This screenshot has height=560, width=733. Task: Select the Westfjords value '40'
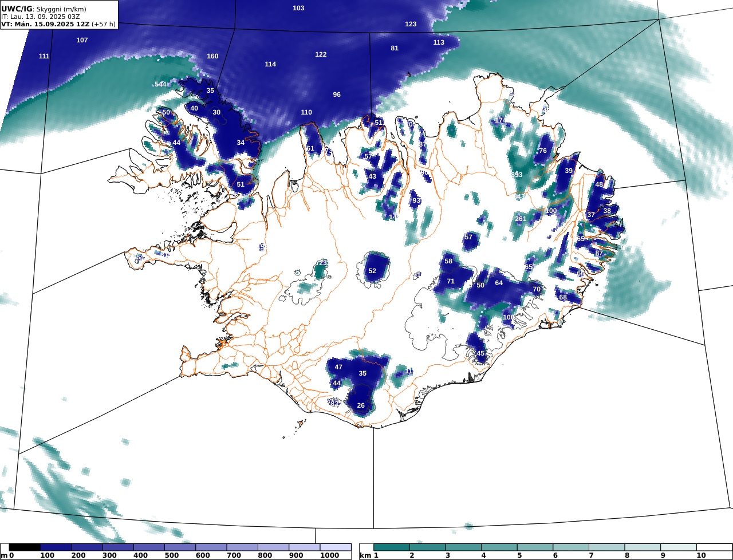coord(194,108)
